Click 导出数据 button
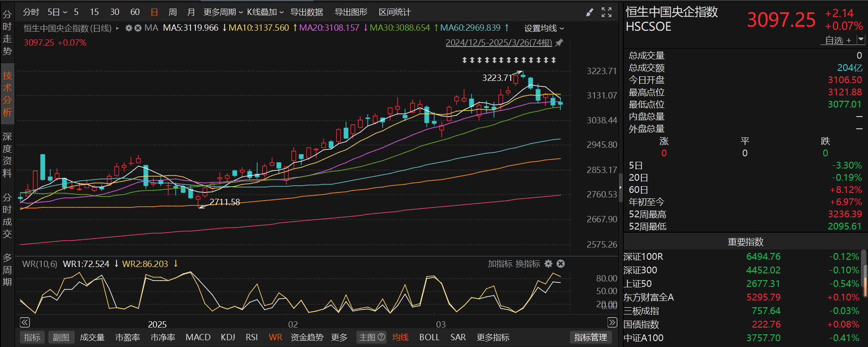Image resolution: width=868 pixels, height=347 pixels. click(x=307, y=12)
